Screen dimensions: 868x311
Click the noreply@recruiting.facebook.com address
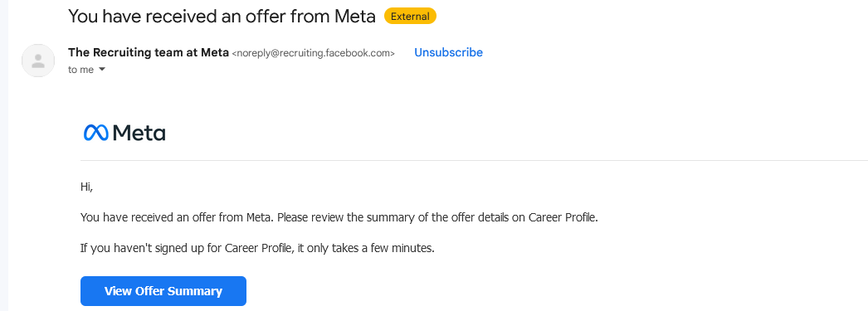click(x=314, y=53)
